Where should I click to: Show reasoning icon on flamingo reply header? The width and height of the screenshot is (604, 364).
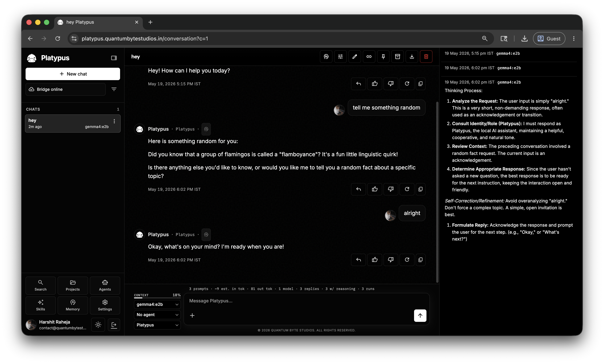[206, 129]
